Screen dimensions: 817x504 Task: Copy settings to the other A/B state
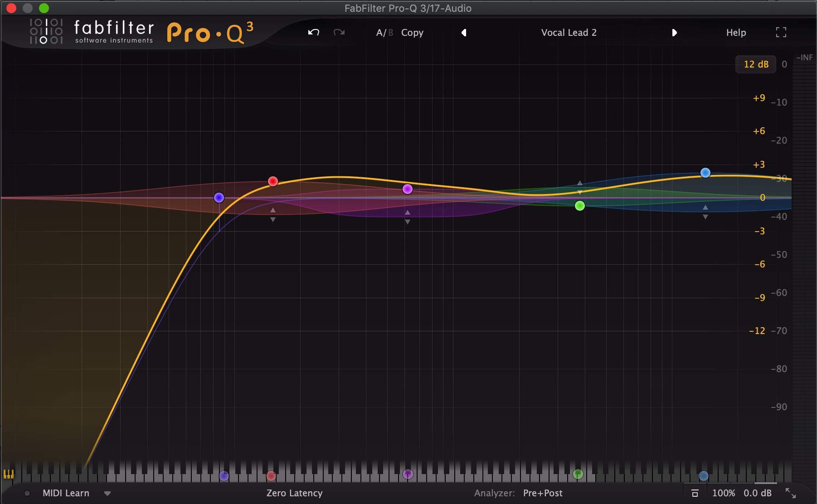(412, 33)
